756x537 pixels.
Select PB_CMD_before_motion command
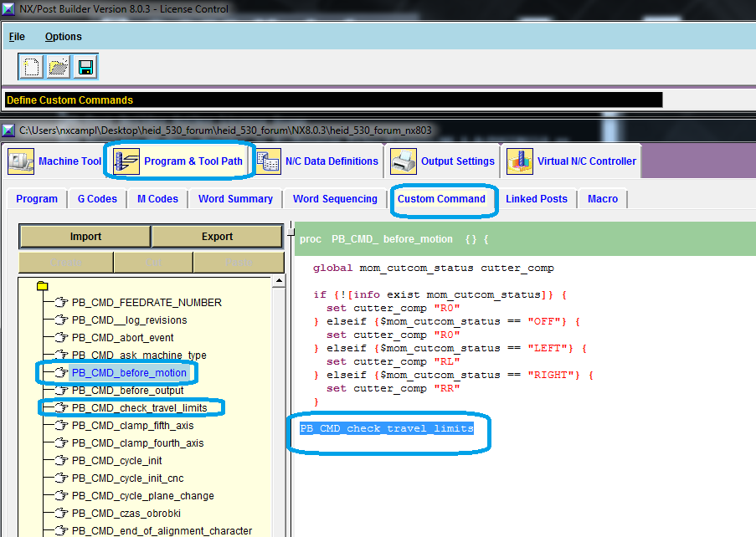click(129, 373)
